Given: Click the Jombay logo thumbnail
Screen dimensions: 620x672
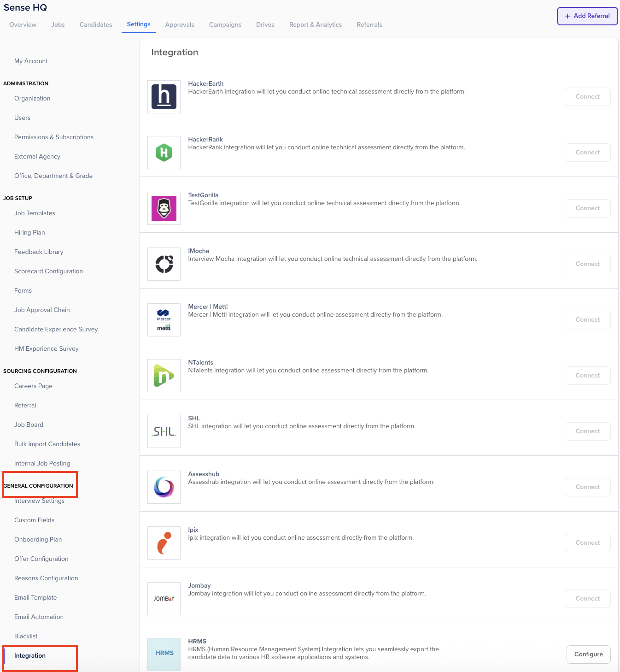Looking at the screenshot, I should [x=164, y=599].
